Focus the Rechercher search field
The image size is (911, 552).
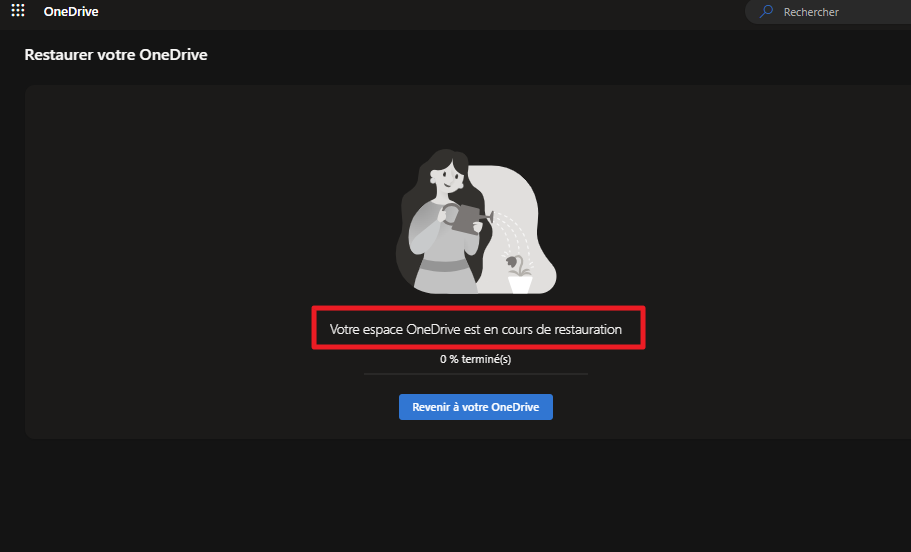coord(828,12)
